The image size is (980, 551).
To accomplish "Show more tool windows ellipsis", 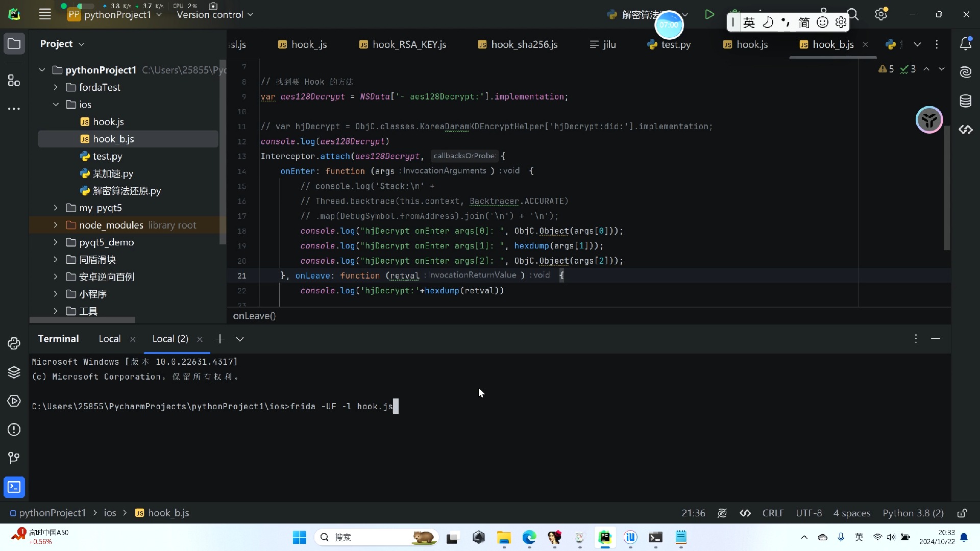I will click(x=14, y=109).
